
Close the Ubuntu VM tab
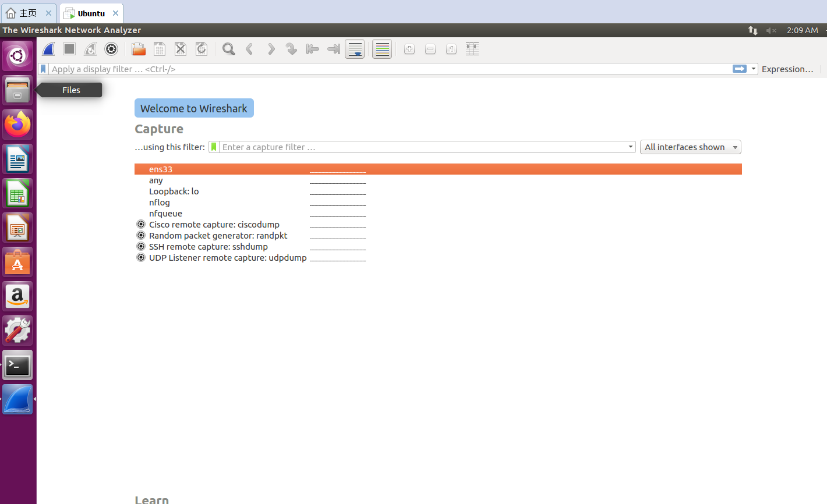[115, 13]
